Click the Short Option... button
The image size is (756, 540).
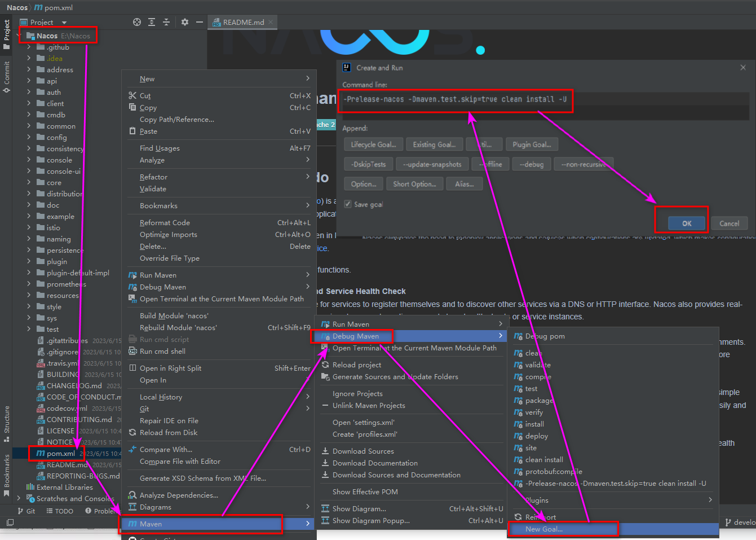pos(414,184)
